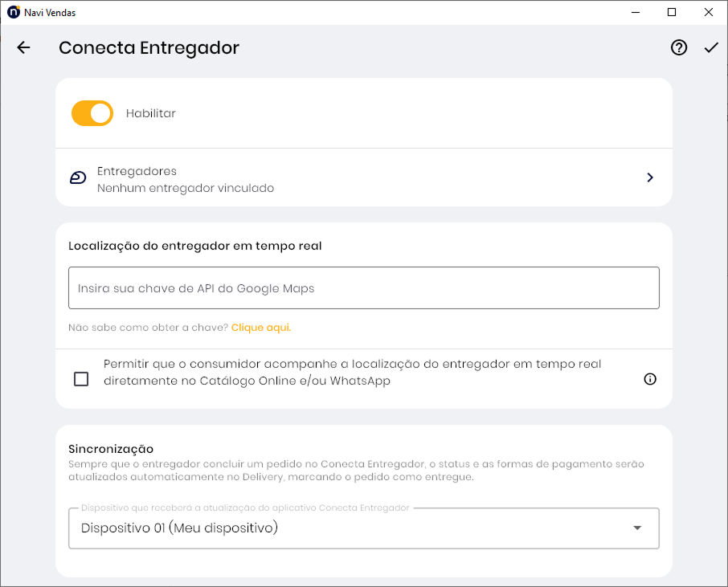The width and height of the screenshot is (728, 587).
Task: Open the 'Nenhum entregador vinculado' row
Action: click(186, 188)
